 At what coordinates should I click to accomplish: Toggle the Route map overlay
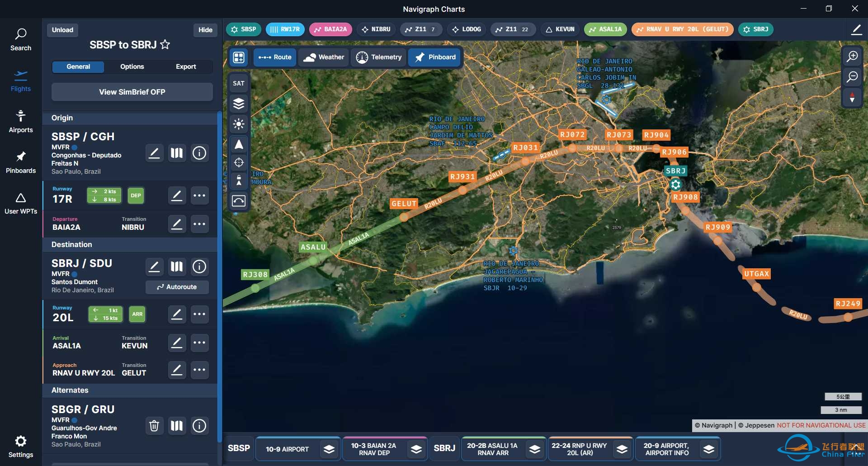(275, 57)
